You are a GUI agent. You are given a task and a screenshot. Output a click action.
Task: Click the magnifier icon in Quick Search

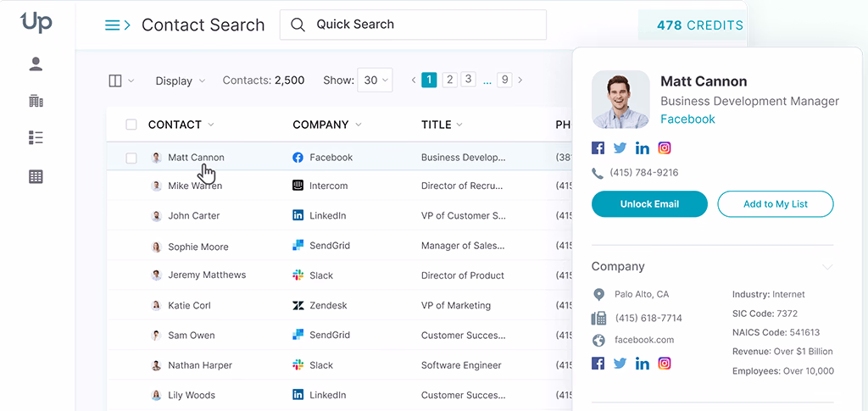tap(298, 25)
